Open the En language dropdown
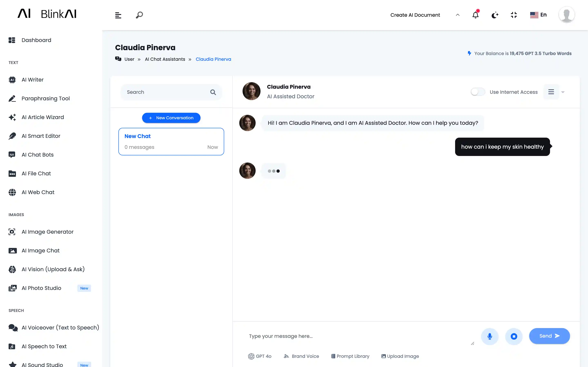The width and height of the screenshot is (588, 367). pyautogui.click(x=538, y=15)
